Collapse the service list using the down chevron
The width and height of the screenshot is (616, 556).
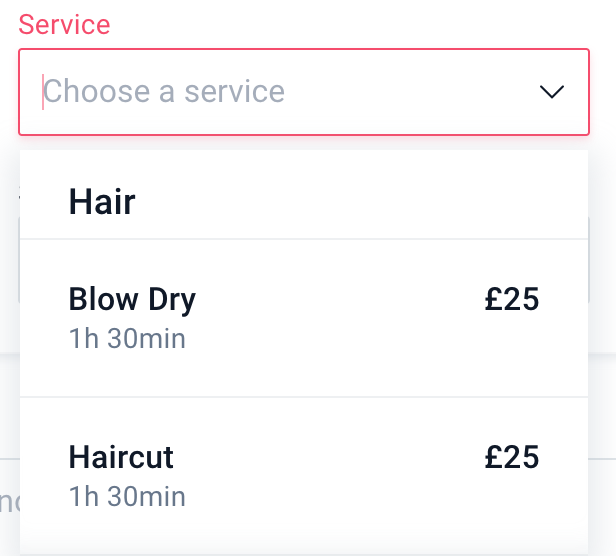click(x=551, y=92)
